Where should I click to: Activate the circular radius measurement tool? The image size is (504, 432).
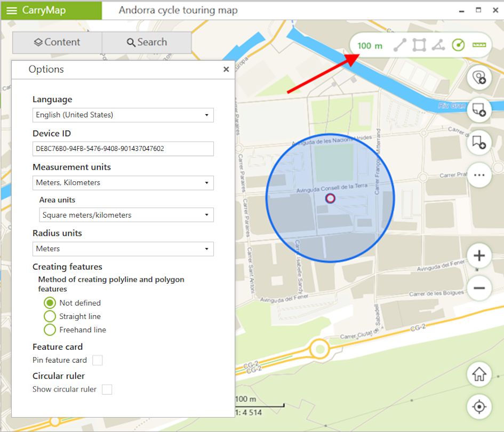pyautogui.click(x=458, y=46)
